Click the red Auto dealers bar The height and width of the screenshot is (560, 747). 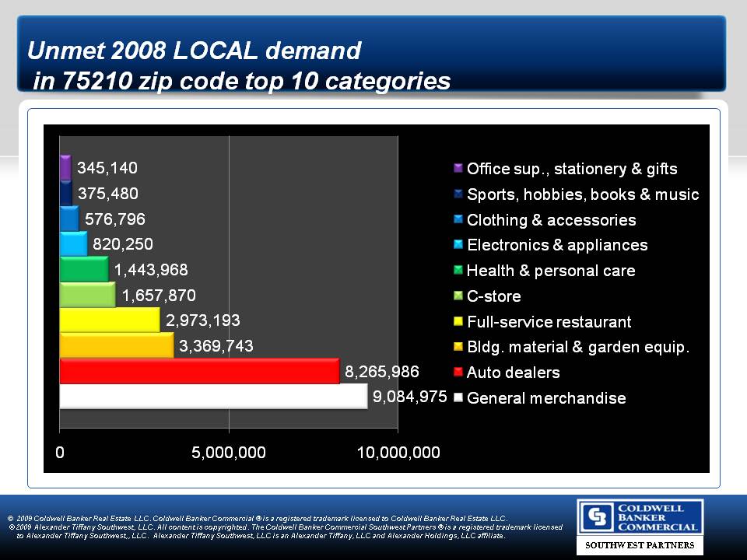click(198, 371)
